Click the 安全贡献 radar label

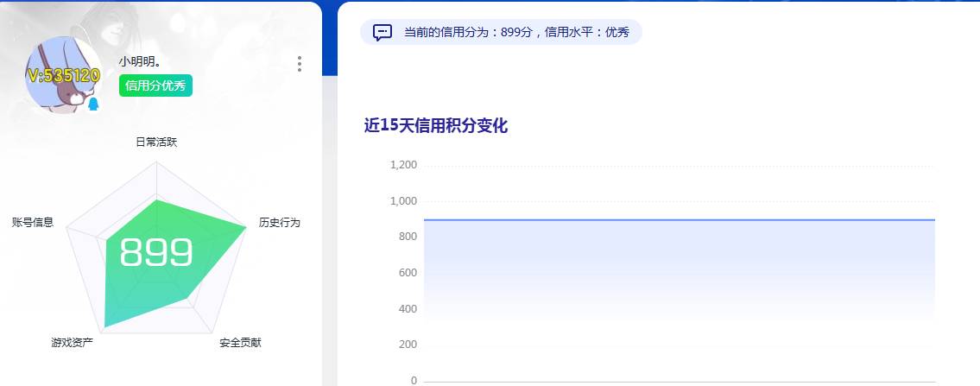click(x=240, y=342)
